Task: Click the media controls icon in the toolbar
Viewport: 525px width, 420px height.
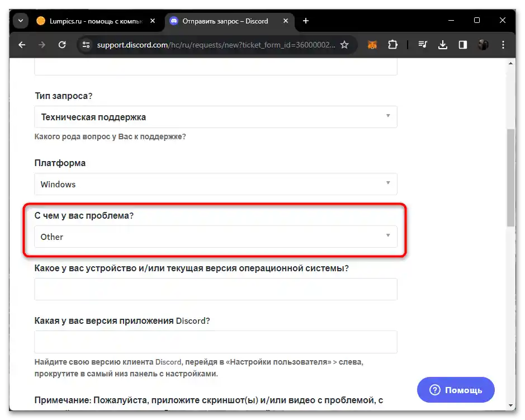Action: pyautogui.click(x=422, y=44)
